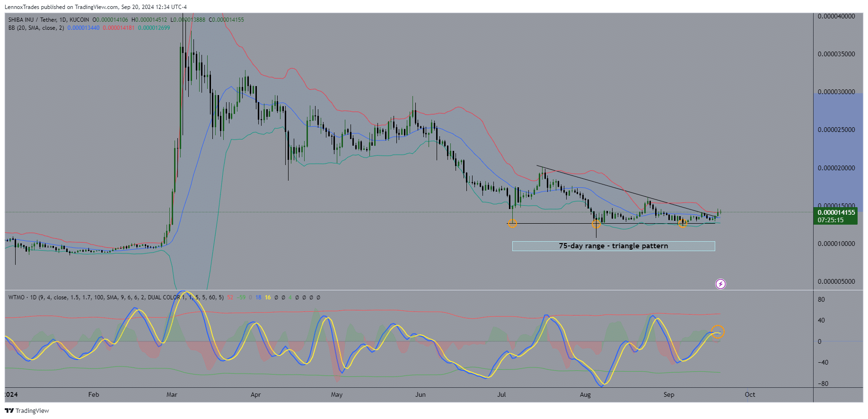The width and height of the screenshot is (868, 419).
Task: Click the WTMO yellow value 16
Action: coord(268,297)
